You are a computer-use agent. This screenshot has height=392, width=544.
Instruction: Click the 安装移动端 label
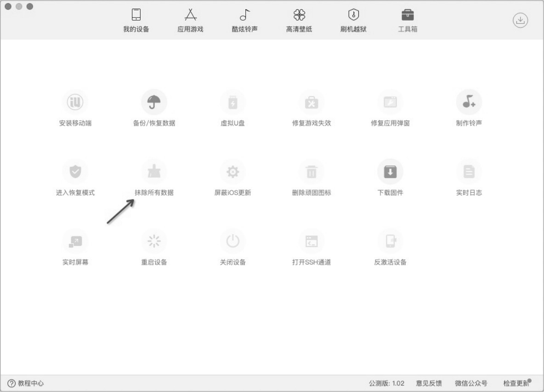pyautogui.click(x=75, y=123)
